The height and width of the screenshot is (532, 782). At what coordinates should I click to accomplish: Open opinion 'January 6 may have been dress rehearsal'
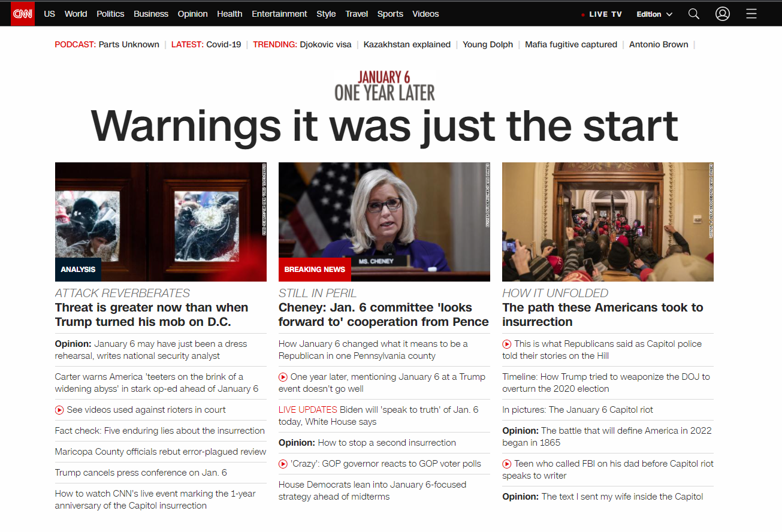[151, 350]
